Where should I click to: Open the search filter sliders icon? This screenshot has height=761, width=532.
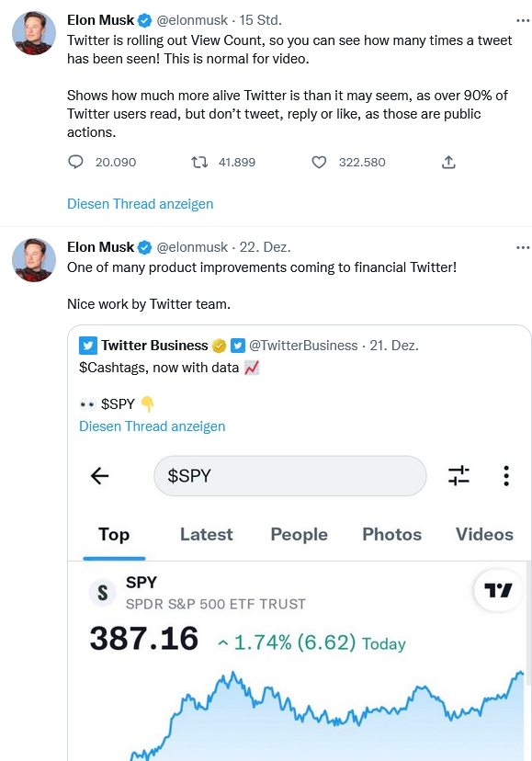[x=458, y=476]
